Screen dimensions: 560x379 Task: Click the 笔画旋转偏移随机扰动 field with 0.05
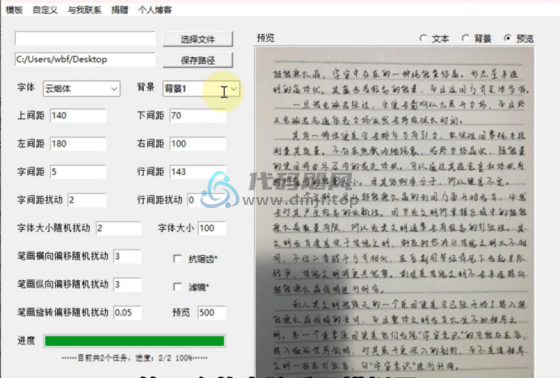coord(127,313)
